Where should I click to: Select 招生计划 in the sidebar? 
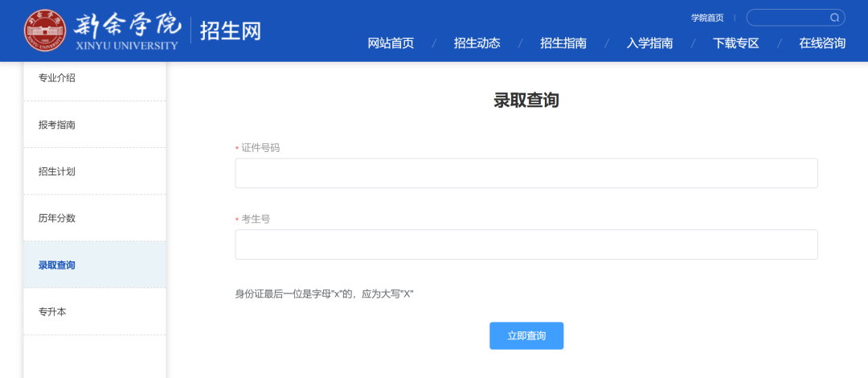click(x=95, y=171)
